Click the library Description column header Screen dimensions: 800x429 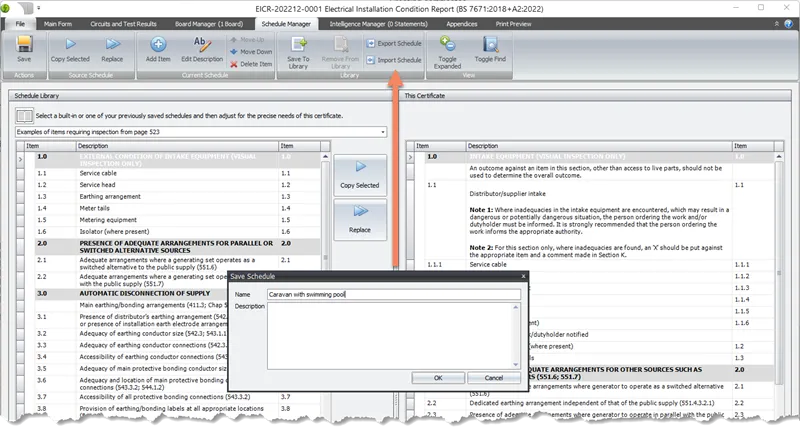coord(177,146)
